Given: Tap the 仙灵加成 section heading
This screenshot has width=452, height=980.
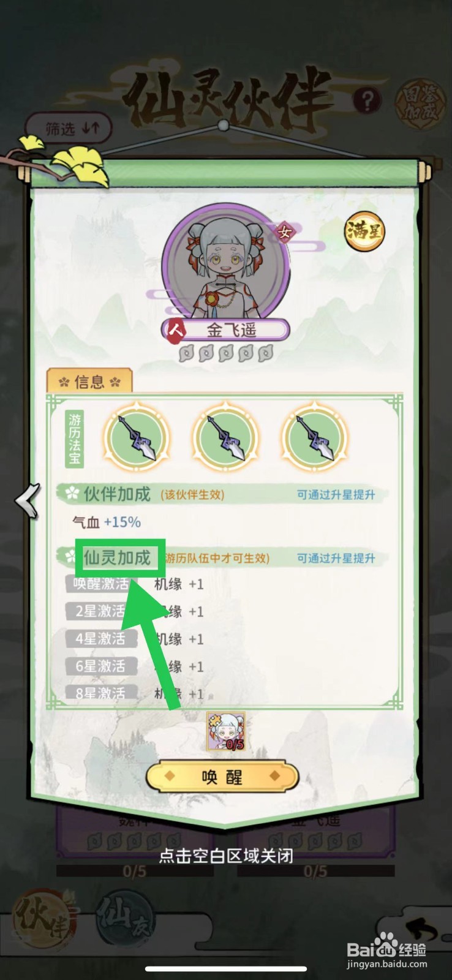Looking at the screenshot, I should [x=116, y=557].
